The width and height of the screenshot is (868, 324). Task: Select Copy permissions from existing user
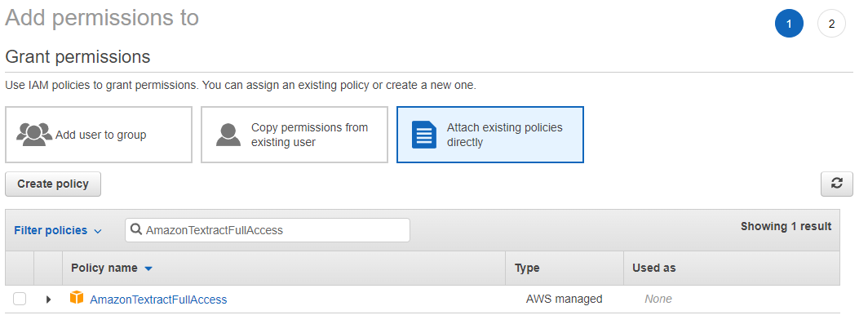(294, 135)
